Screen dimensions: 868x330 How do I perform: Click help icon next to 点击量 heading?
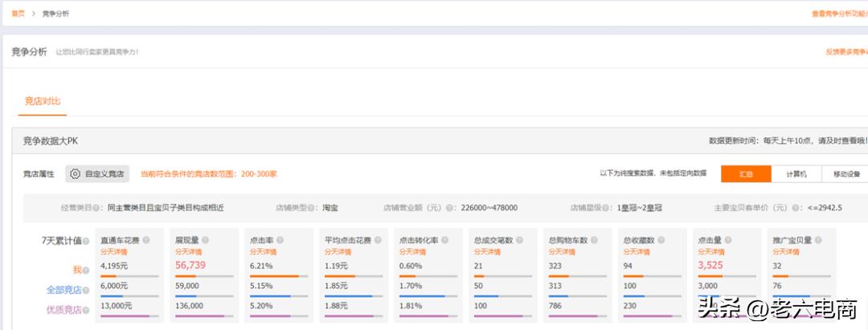pyautogui.click(x=727, y=240)
